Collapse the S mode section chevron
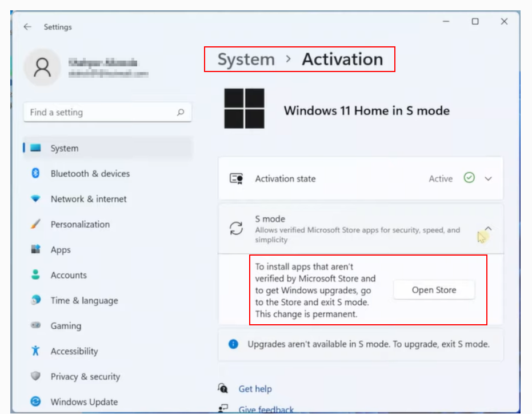 pyautogui.click(x=488, y=228)
